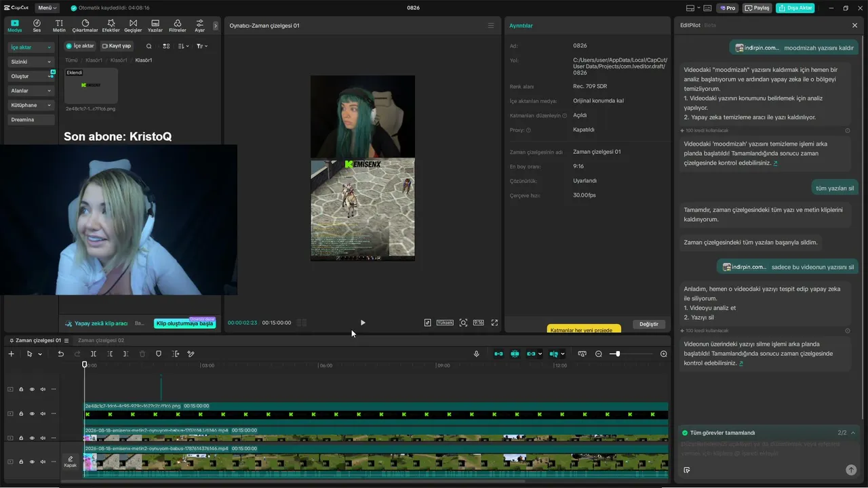Open the timeline AI edit wand tool
Screen dimensions: 868x488
click(x=191, y=354)
